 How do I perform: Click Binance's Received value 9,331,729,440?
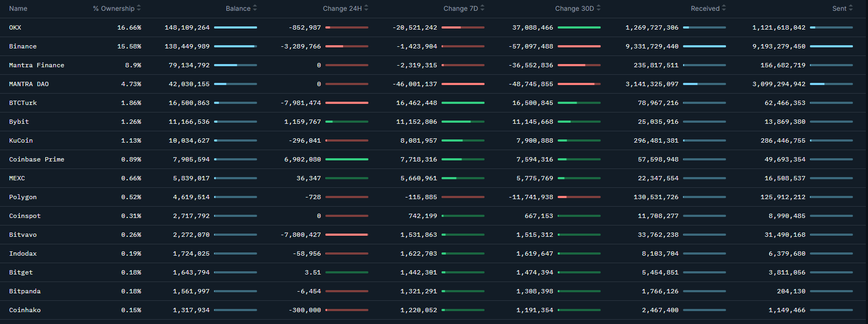652,46
